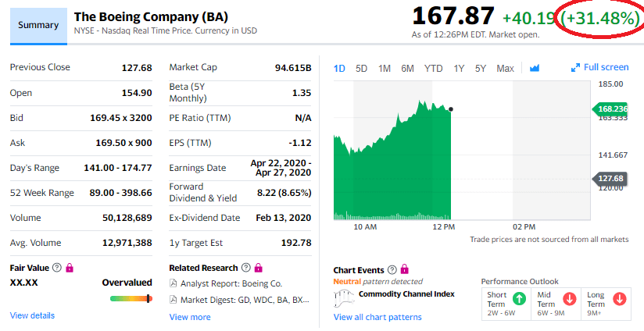Open Analyst Report: Boeing Co. link
This screenshot has height=331, width=644.
click(231, 283)
